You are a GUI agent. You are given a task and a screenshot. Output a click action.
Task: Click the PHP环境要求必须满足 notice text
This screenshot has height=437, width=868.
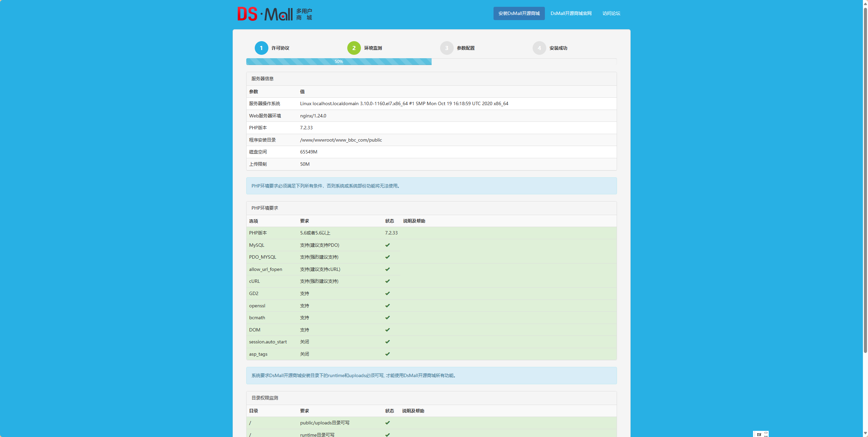pos(327,186)
